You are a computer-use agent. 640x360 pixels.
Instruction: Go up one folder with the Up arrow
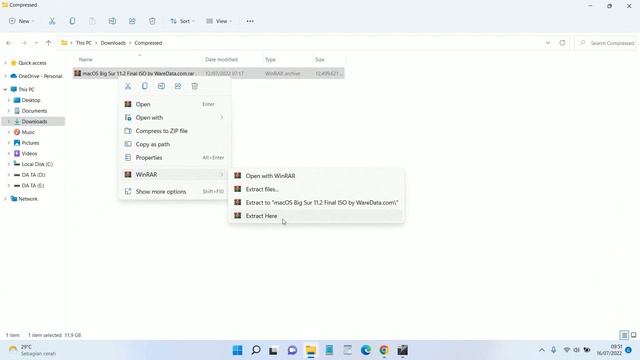[x=48, y=43]
